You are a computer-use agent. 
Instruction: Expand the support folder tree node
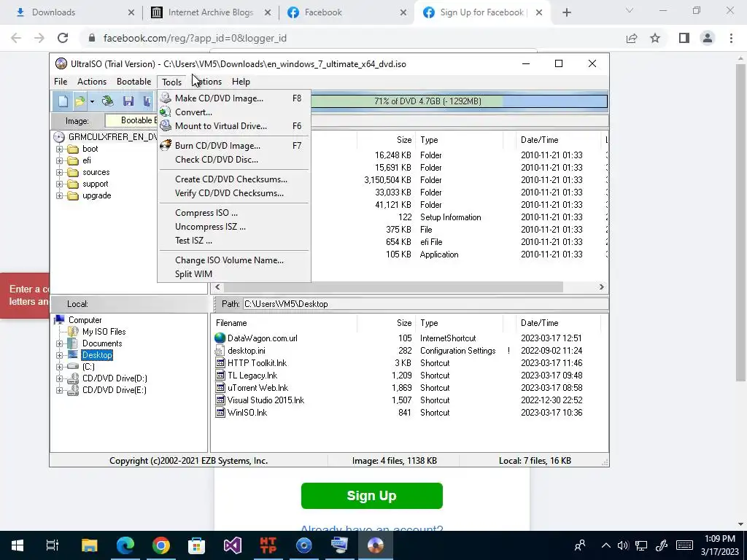point(60,184)
